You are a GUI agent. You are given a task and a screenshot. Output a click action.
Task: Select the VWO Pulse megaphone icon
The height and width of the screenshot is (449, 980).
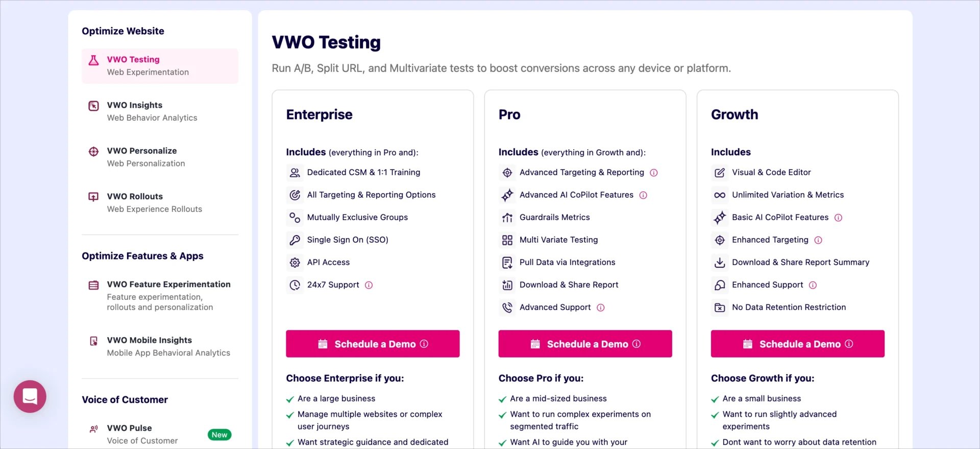(x=93, y=429)
